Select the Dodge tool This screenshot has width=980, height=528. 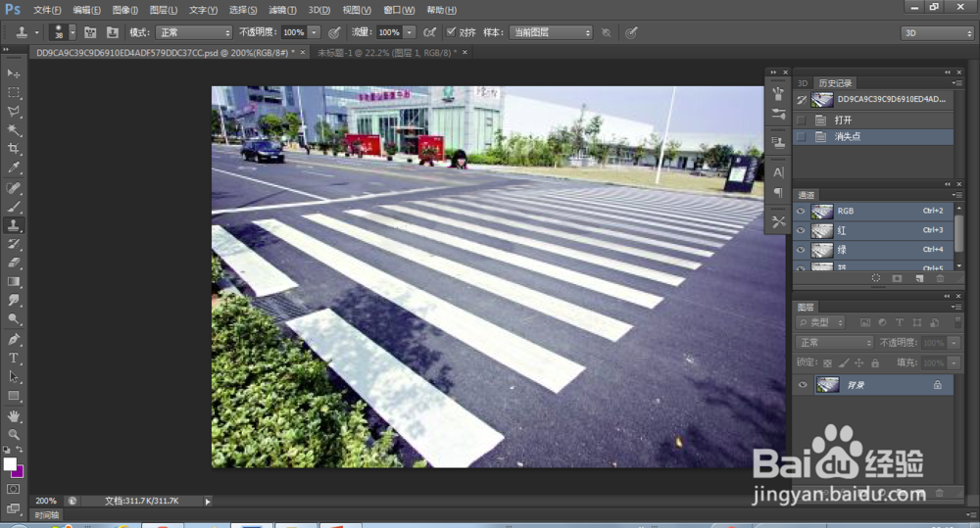coord(13,319)
